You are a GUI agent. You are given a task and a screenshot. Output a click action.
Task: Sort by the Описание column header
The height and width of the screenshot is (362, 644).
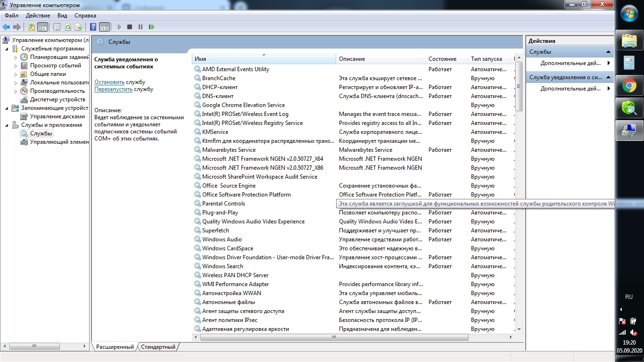click(381, 59)
